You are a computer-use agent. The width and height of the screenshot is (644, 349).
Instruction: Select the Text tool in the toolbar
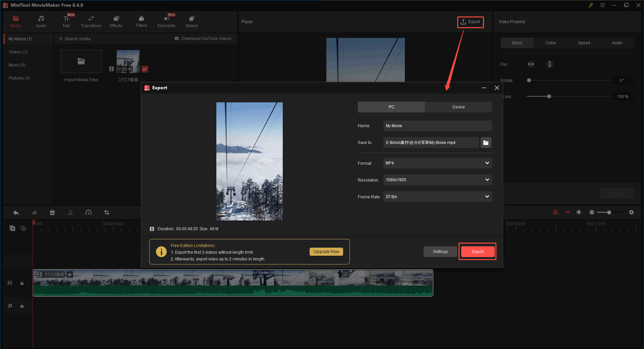(66, 21)
